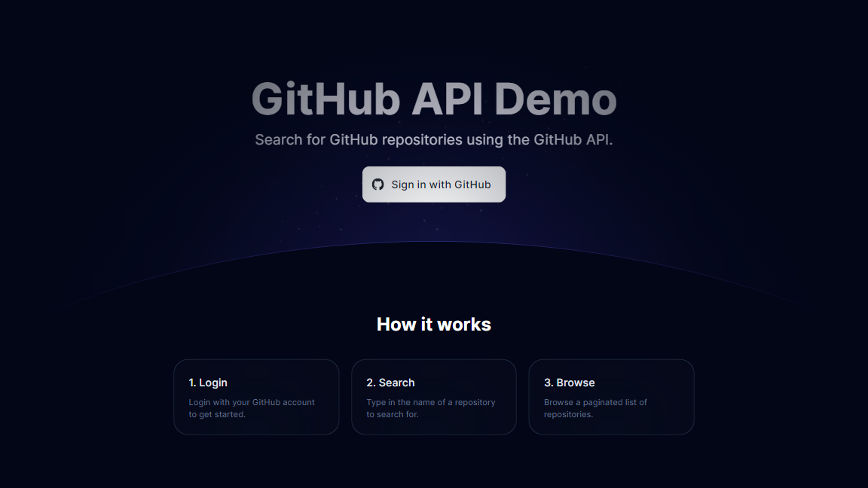Viewport: 868px width, 488px height.
Task: Click the bold "GitHub" word in the subtitle
Action: click(353, 140)
